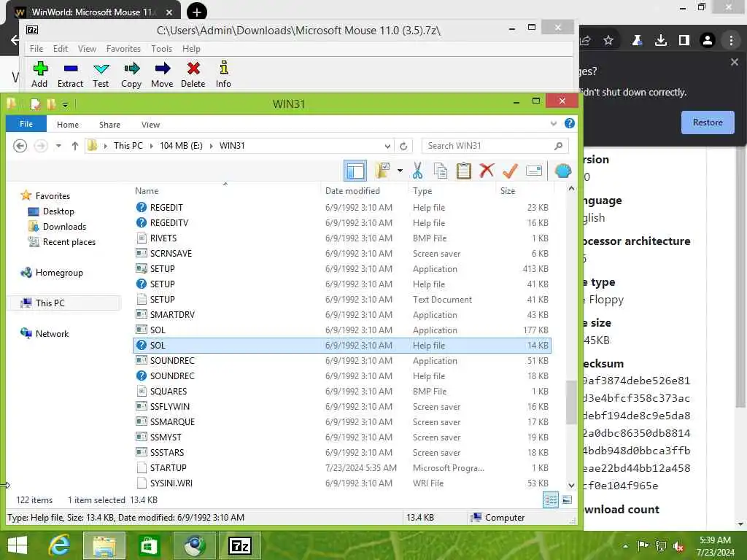Click the Restore button in Chrome popup

tap(708, 122)
